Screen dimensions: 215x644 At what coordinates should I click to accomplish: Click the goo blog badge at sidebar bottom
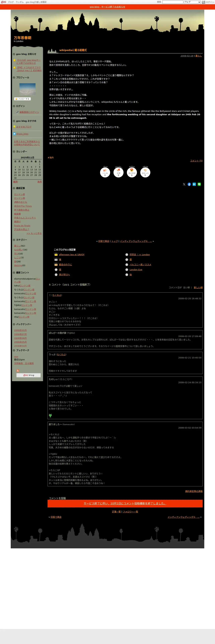point(28,375)
